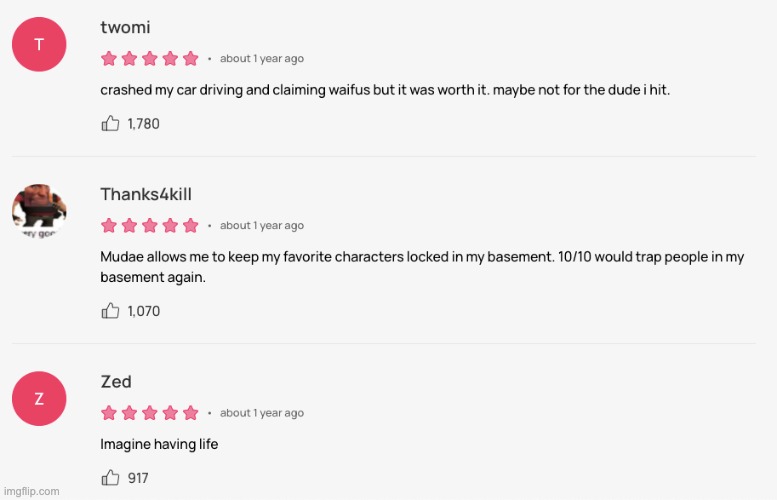Click the third star of Zed's rating
The height and width of the screenshot is (500, 777).
150,413
